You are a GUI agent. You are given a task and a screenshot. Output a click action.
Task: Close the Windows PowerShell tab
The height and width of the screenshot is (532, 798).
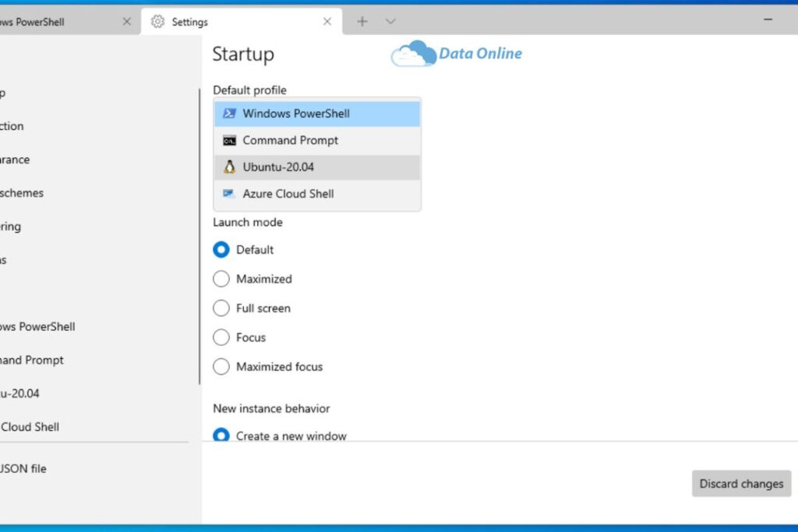click(127, 21)
